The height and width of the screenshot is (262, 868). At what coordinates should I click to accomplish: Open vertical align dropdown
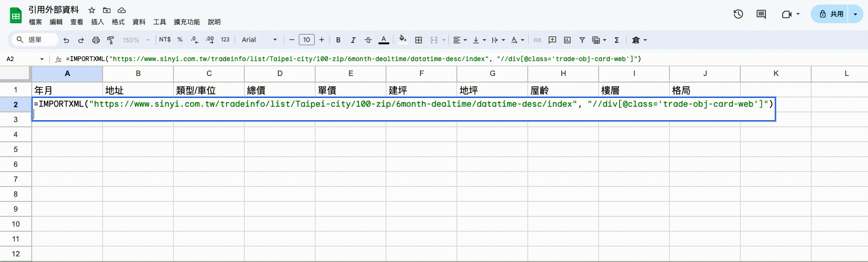(479, 40)
